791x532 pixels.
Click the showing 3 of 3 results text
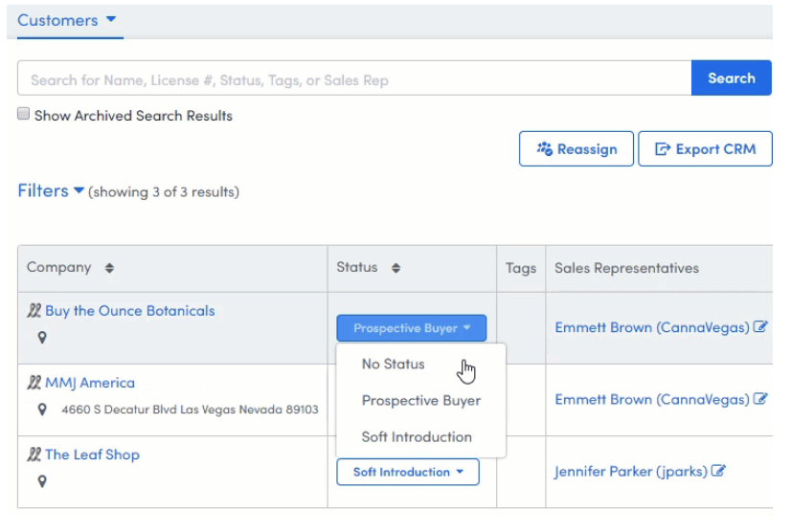tap(164, 192)
